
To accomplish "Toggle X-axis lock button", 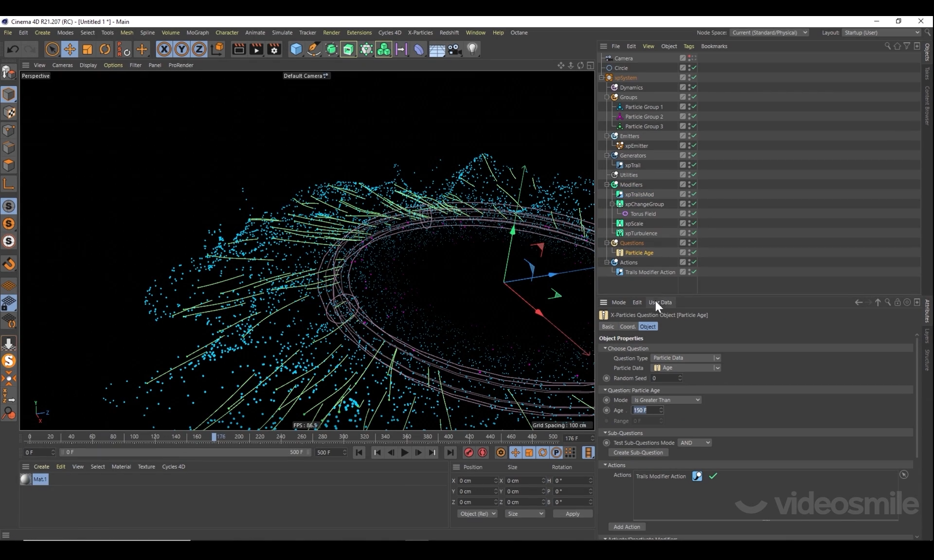I will (164, 49).
